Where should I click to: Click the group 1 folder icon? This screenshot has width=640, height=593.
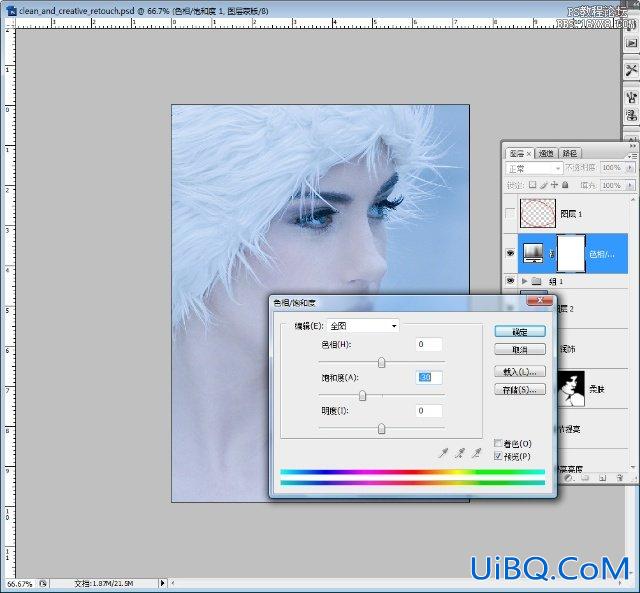[537, 281]
